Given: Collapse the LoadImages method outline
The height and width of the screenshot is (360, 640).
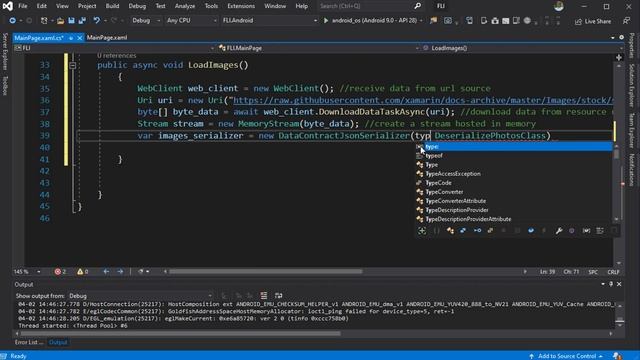Looking at the screenshot, I should pos(73,65).
